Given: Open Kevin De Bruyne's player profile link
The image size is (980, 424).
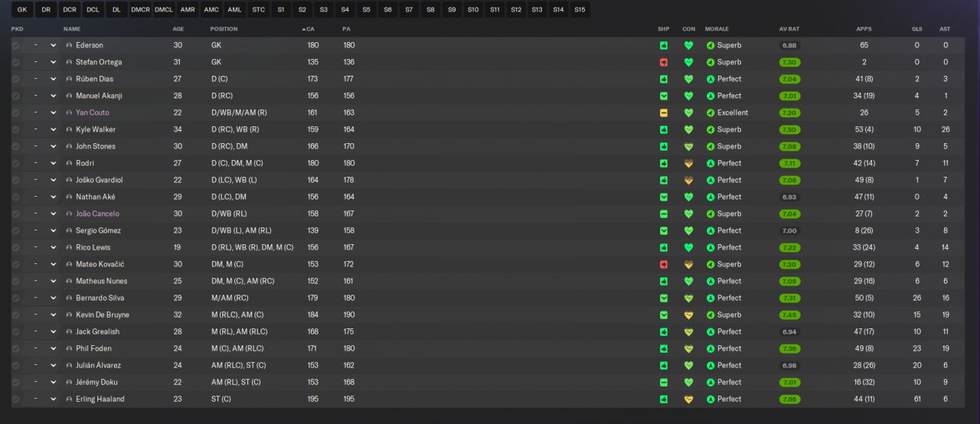Looking at the screenshot, I should 103,315.
